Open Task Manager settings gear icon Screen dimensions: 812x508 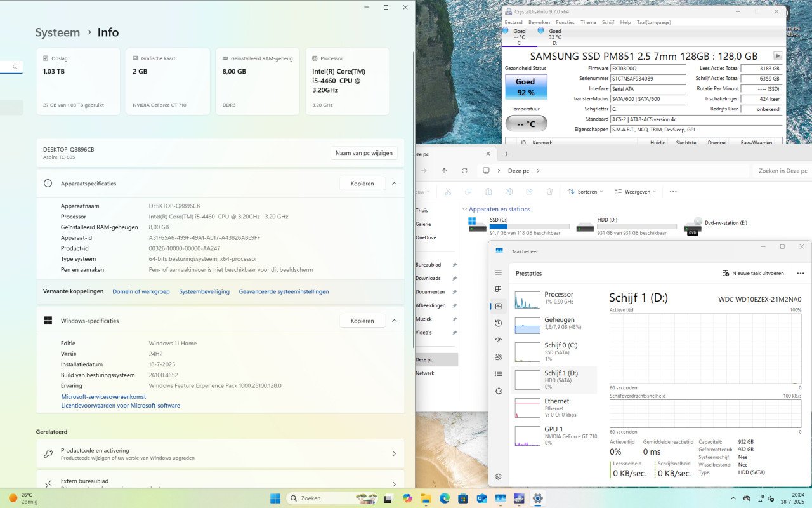point(499,476)
